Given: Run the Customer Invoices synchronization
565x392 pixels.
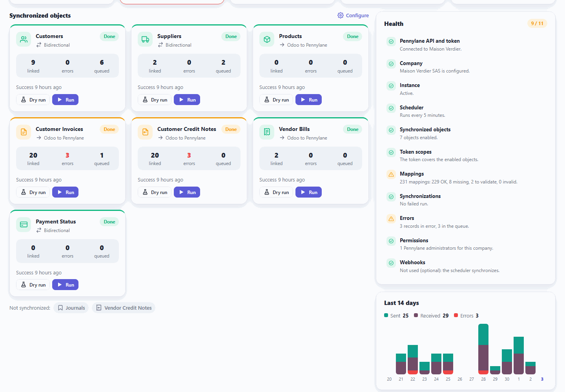Looking at the screenshot, I should tap(66, 192).
